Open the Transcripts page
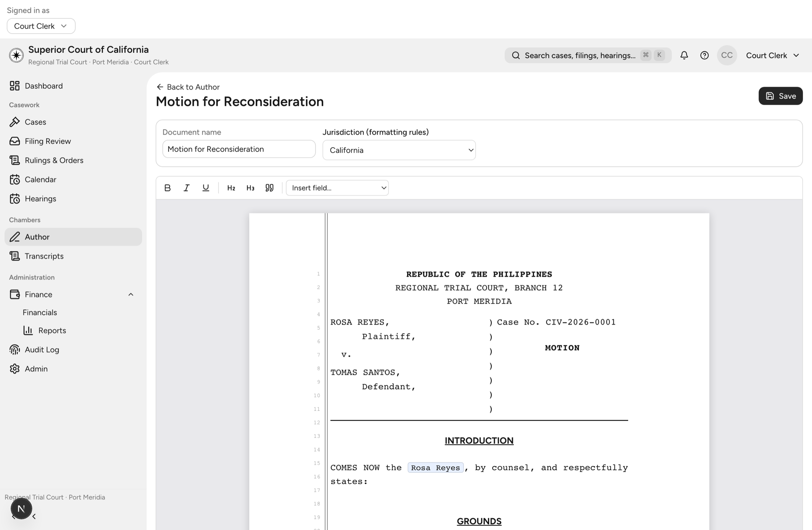This screenshot has height=530, width=812. coord(73,256)
